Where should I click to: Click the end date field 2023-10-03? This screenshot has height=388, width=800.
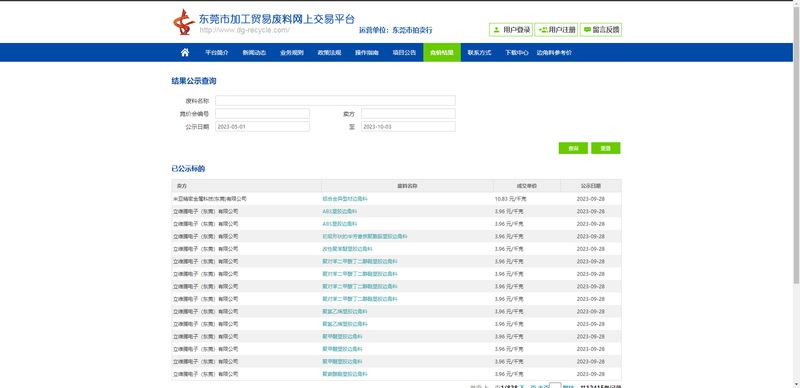[x=408, y=126]
